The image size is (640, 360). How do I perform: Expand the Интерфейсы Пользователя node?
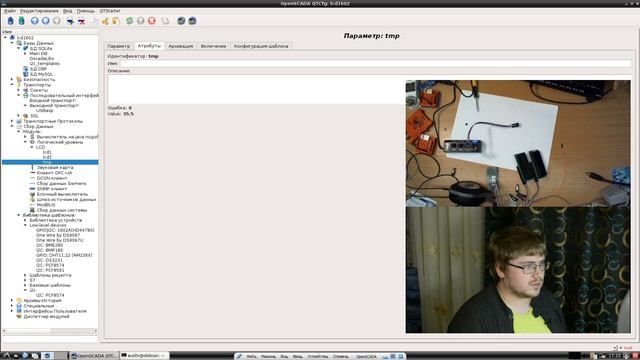point(12,311)
